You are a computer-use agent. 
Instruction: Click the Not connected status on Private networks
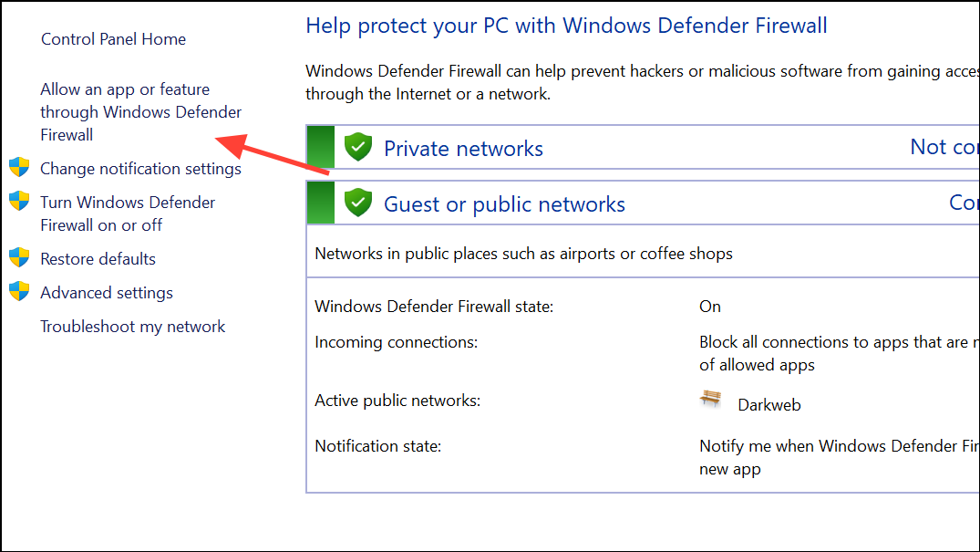point(944,147)
